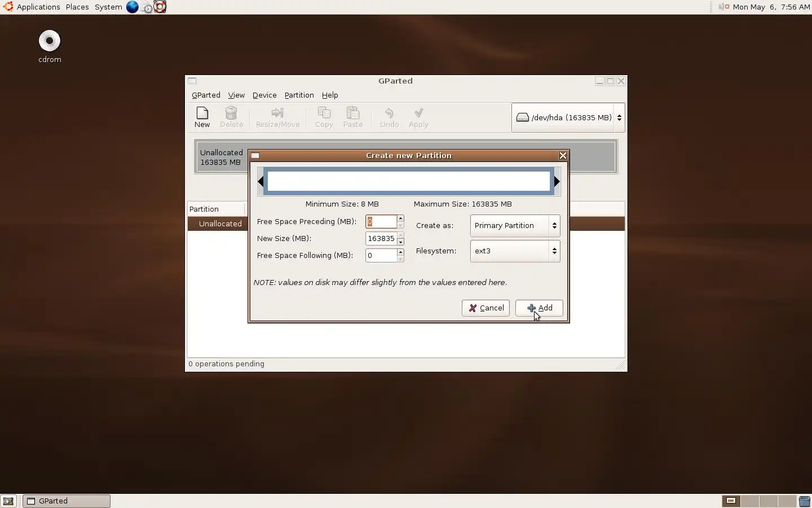The width and height of the screenshot is (812, 508).
Task: Click the Partition column header
Action: point(217,209)
